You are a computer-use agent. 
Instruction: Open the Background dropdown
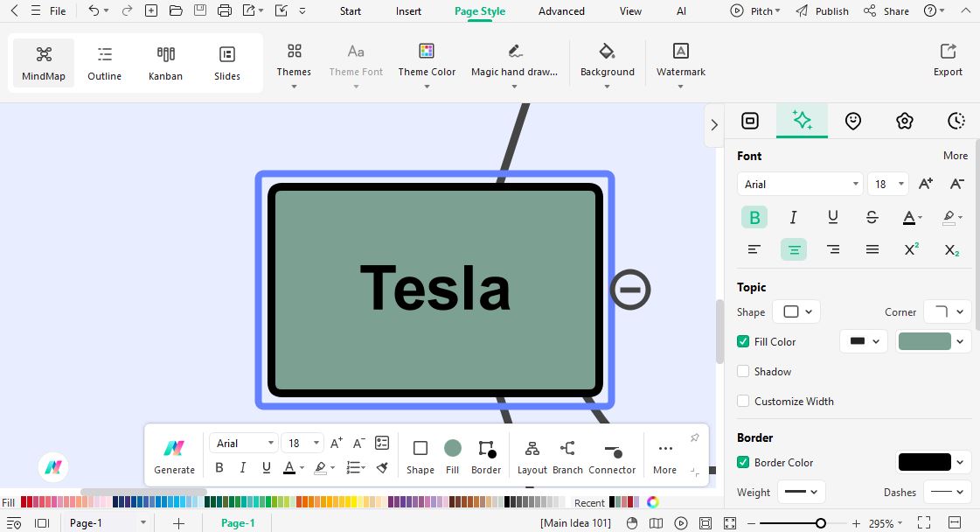click(607, 65)
